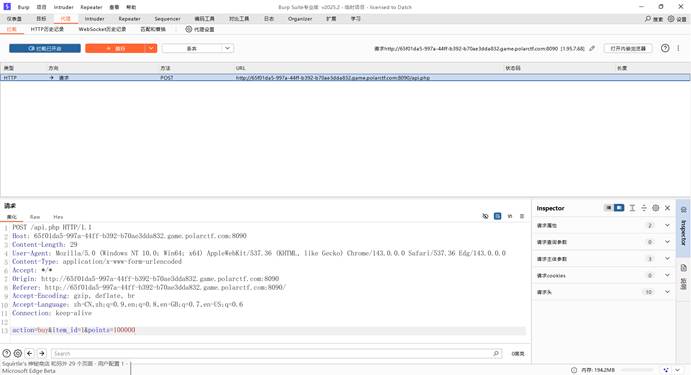
Task: Expand the request cookies section
Action: pyautogui.click(x=603, y=275)
